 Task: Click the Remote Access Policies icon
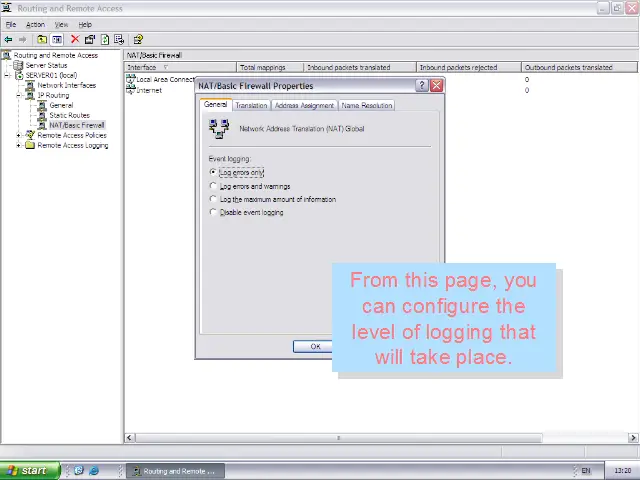(x=30, y=135)
